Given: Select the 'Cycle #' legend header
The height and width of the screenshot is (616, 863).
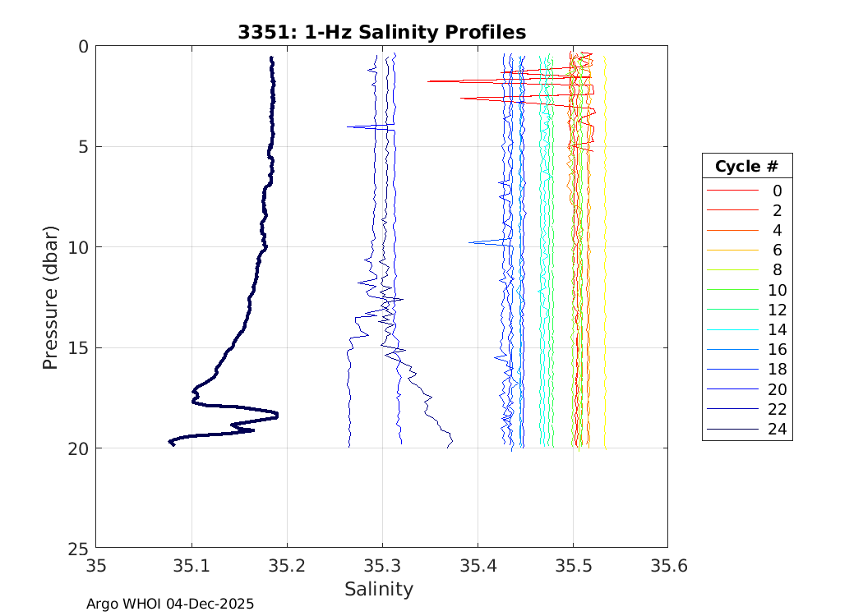Looking at the screenshot, I should [x=746, y=167].
